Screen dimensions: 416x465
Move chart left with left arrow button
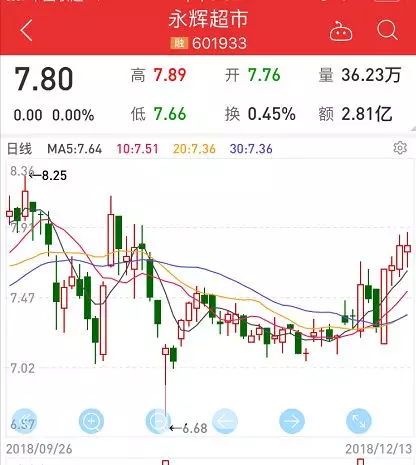click(225, 421)
